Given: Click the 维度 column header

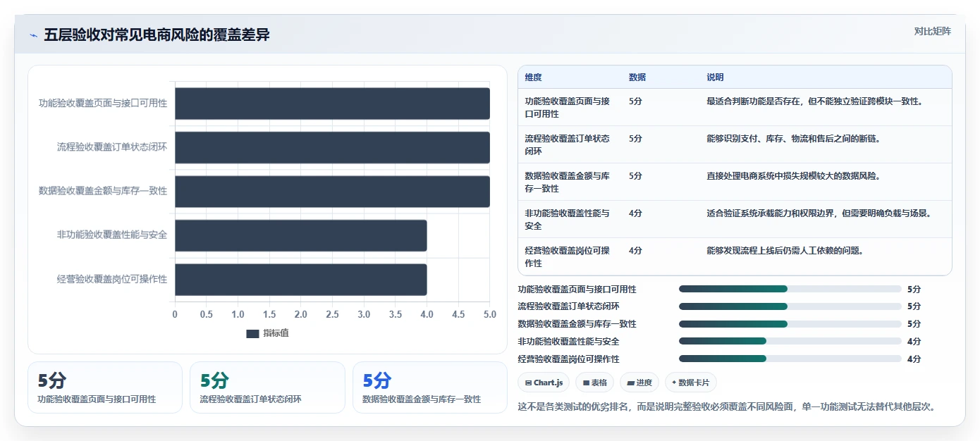Looking at the screenshot, I should coord(534,77).
